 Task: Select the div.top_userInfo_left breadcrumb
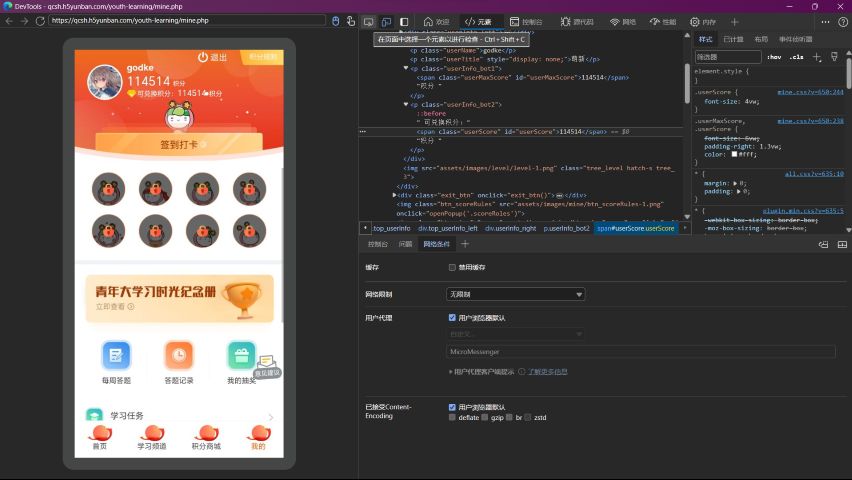pyautogui.click(x=448, y=228)
